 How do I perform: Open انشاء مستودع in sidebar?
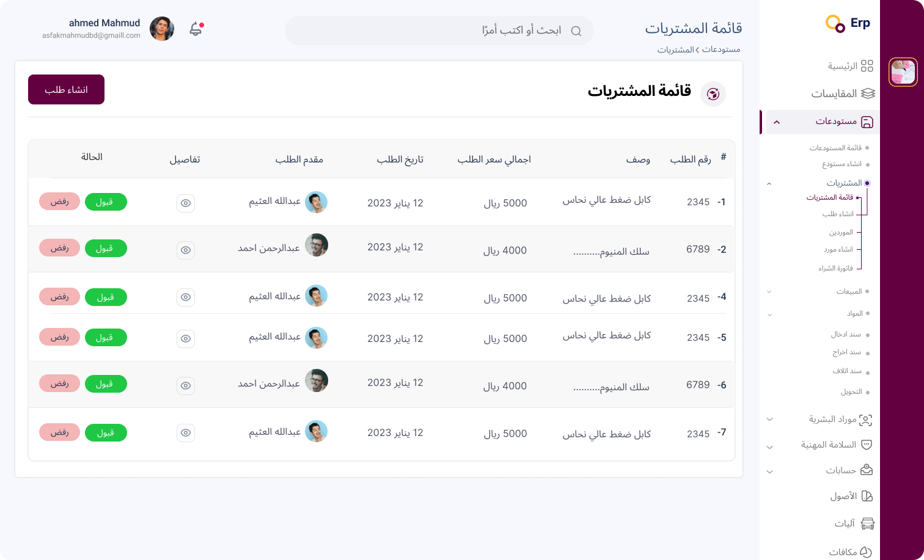click(x=842, y=164)
